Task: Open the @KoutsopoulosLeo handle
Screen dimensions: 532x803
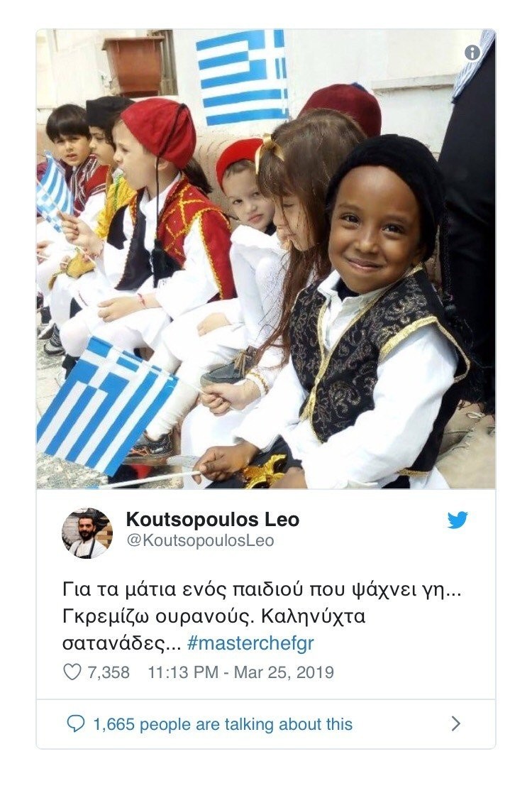Action: [x=200, y=540]
